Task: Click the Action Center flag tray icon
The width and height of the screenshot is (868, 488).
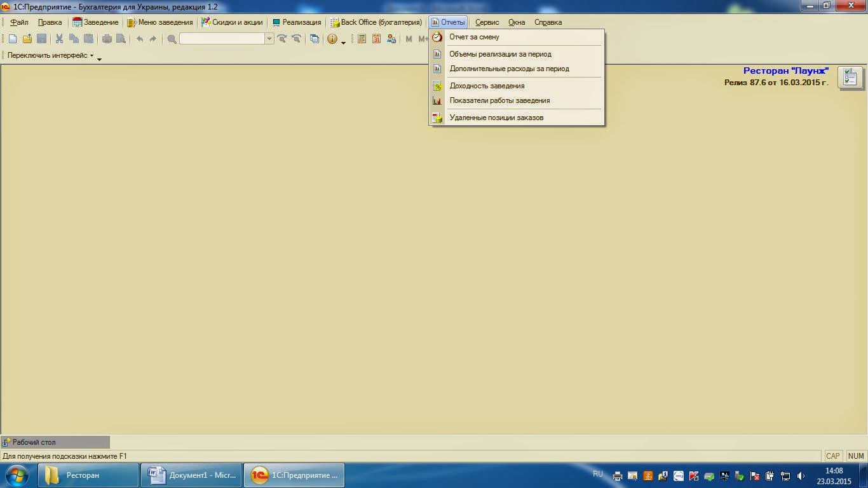Action: 755,475
